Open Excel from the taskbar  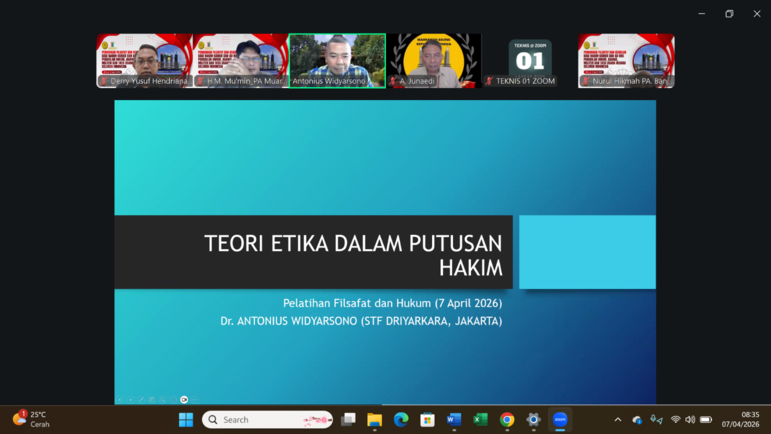point(480,420)
